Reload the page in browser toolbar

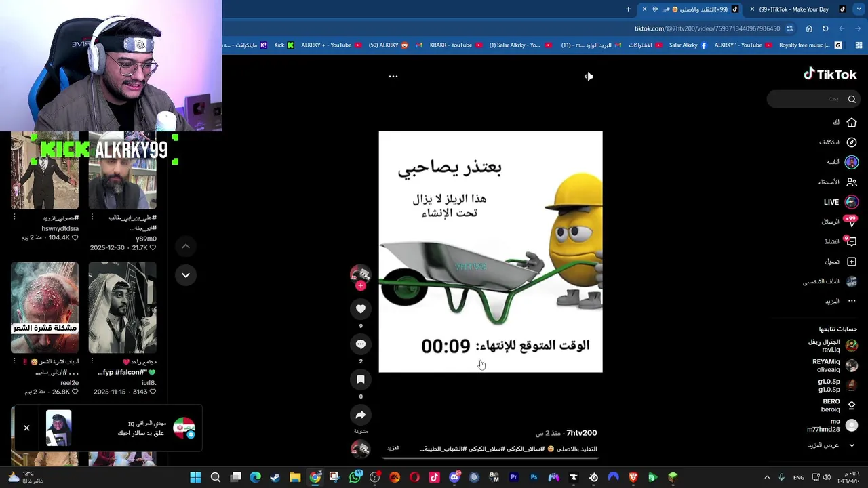click(x=825, y=28)
